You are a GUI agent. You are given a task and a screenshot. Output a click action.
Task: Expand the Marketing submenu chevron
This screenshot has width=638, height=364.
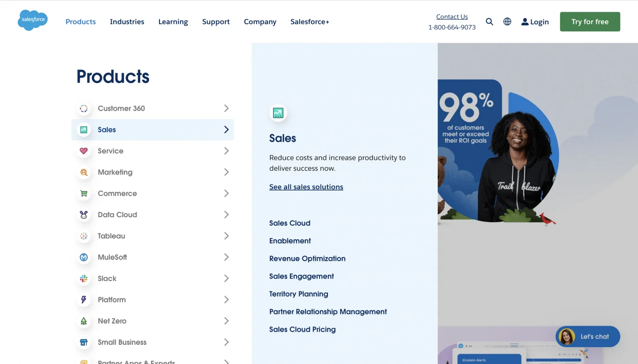coord(226,172)
